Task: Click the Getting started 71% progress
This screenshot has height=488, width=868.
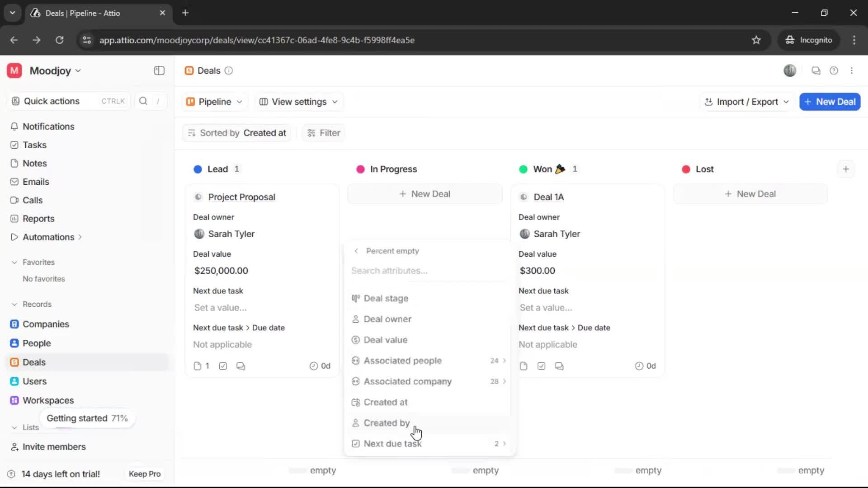Action: click(x=87, y=418)
